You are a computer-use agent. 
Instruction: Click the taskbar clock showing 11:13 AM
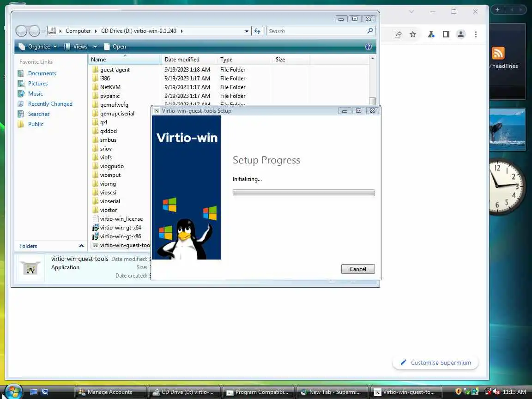point(514,392)
